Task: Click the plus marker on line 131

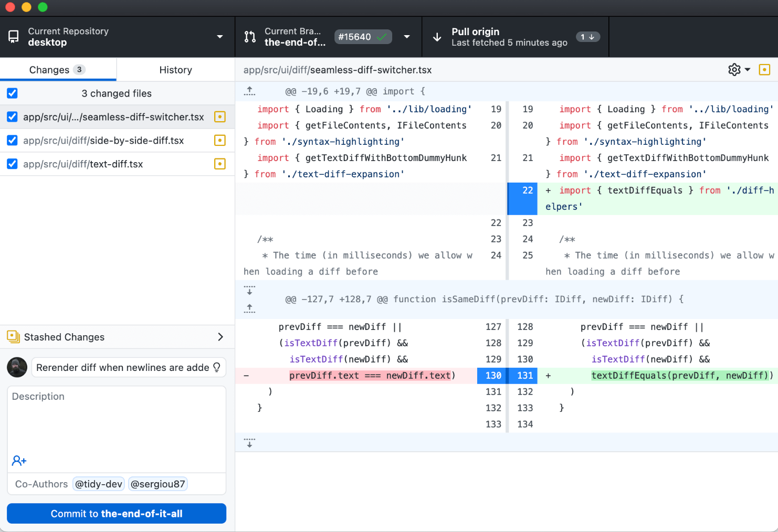Action: 548,376
